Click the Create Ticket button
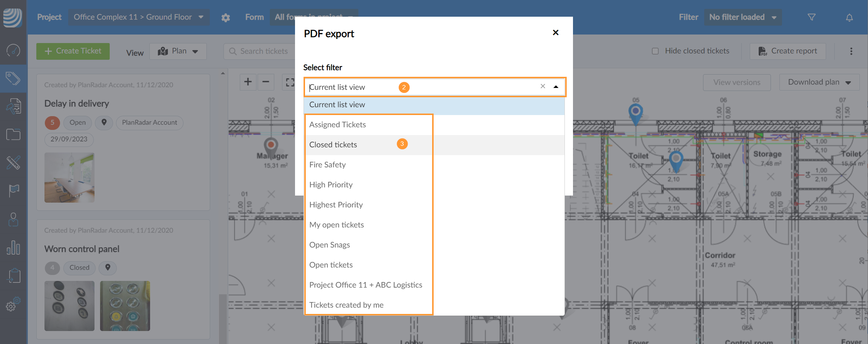This screenshot has height=344, width=868. [73, 51]
